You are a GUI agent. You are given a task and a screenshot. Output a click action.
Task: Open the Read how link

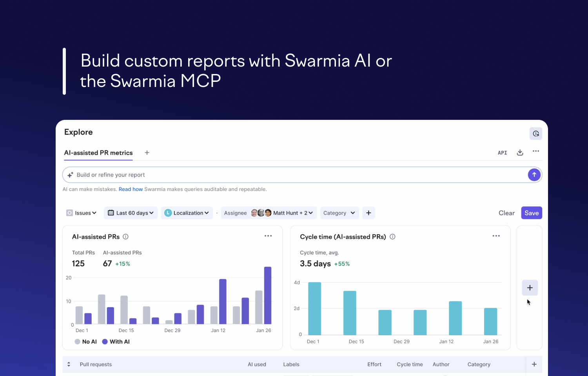click(131, 189)
